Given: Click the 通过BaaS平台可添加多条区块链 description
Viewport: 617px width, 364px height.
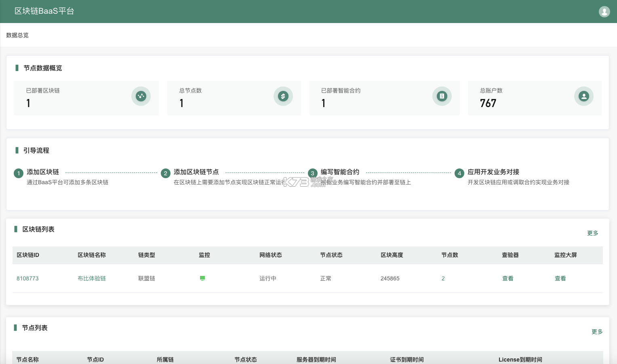Looking at the screenshot, I should pos(67,182).
